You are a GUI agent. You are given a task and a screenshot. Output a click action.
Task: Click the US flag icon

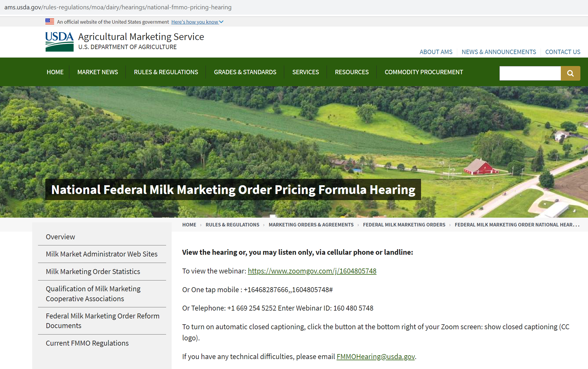(50, 21)
